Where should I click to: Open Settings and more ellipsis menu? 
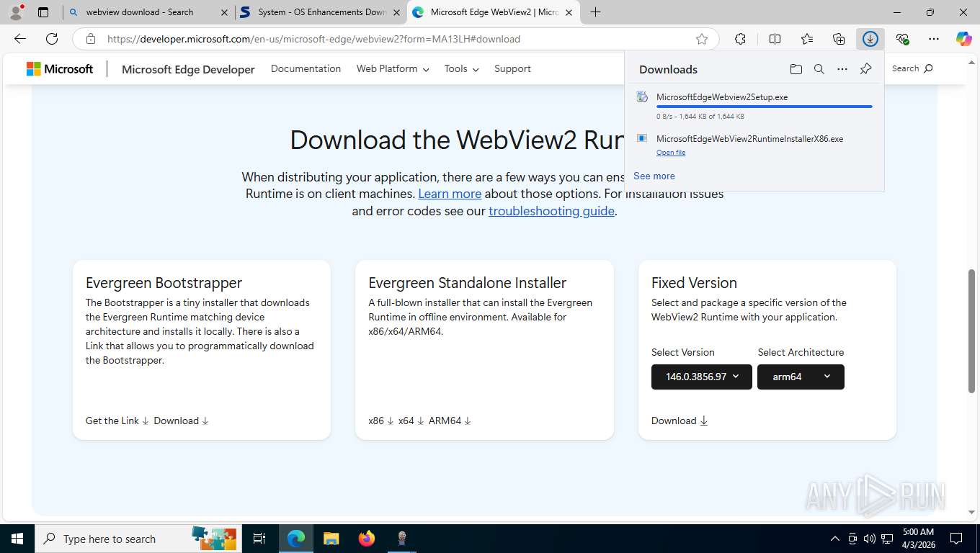click(934, 39)
